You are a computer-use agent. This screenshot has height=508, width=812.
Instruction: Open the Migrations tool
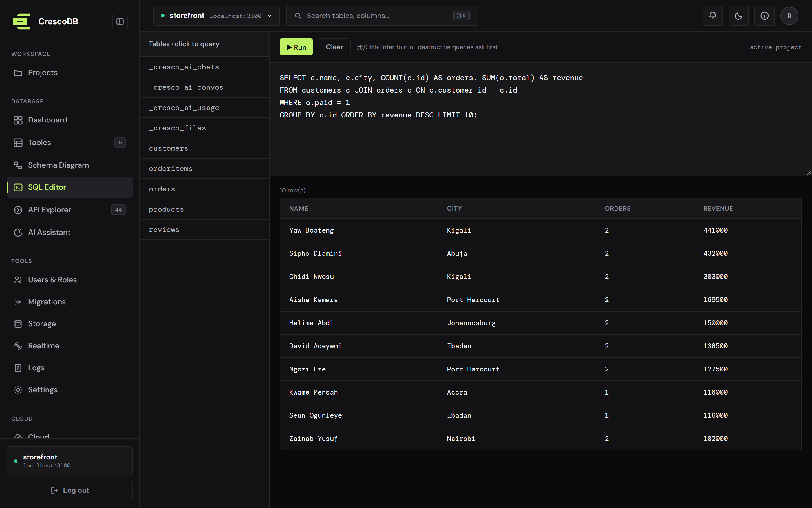coord(69,302)
